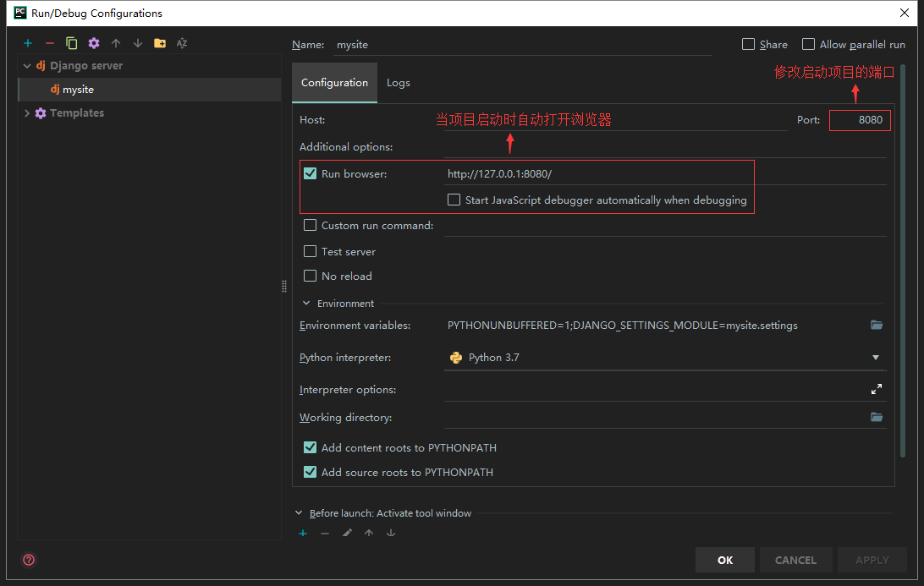This screenshot has height=586, width=924.
Task: Click the Port field showing 8080
Action: [860, 120]
